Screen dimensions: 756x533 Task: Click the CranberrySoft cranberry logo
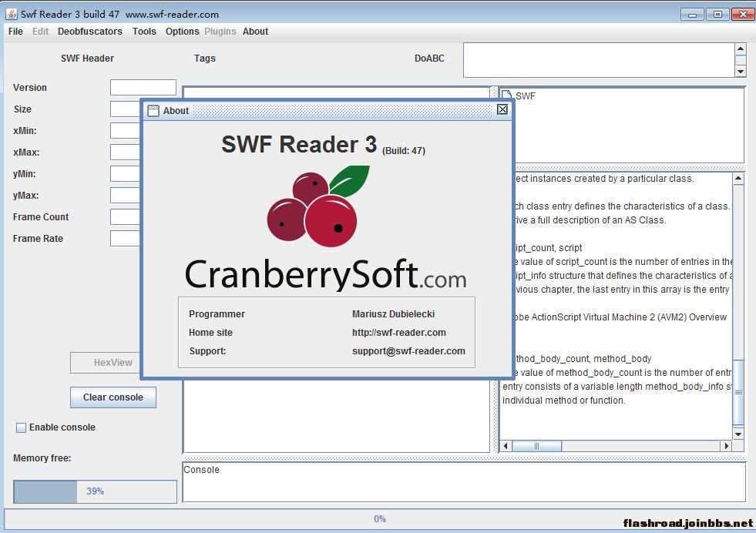click(318, 206)
